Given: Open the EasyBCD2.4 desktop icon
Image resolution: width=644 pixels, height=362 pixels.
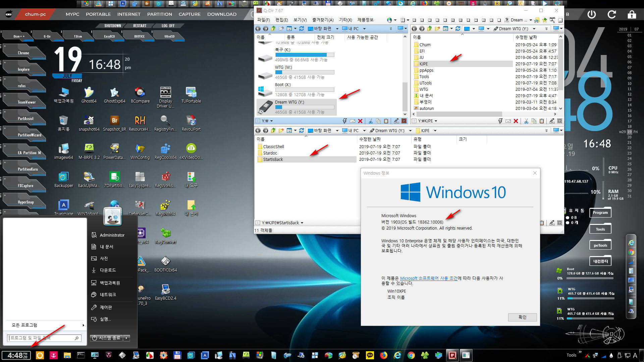Looking at the screenshot, I should pyautogui.click(x=165, y=292).
